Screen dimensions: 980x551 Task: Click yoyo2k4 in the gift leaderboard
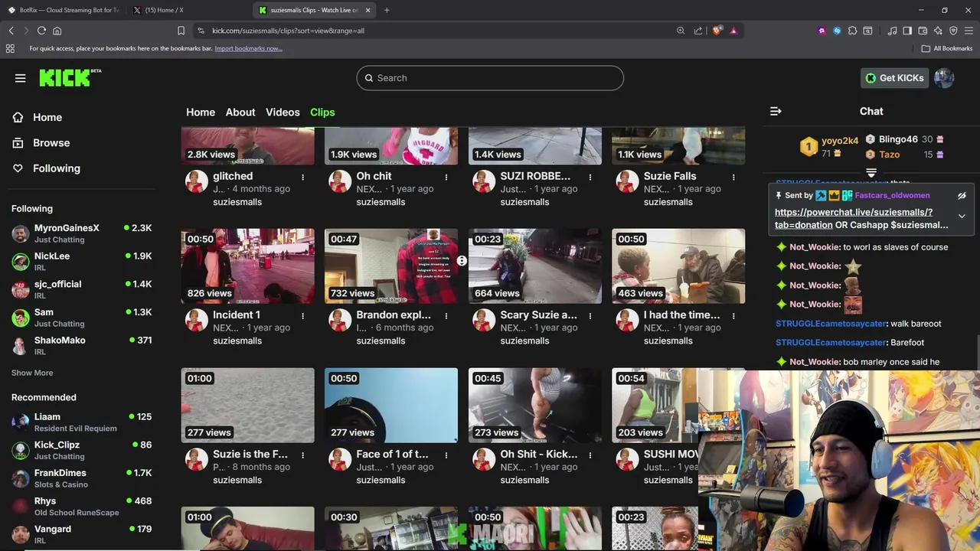[x=840, y=141]
